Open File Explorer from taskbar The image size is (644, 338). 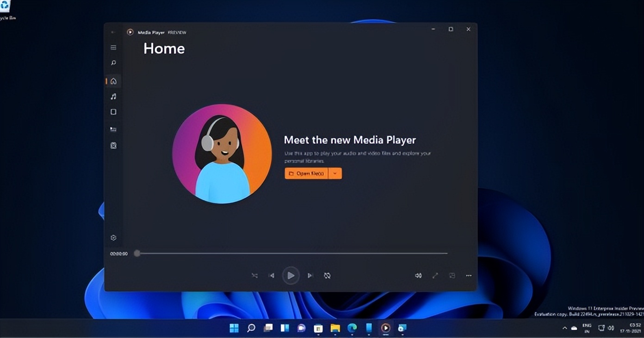coord(335,328)
